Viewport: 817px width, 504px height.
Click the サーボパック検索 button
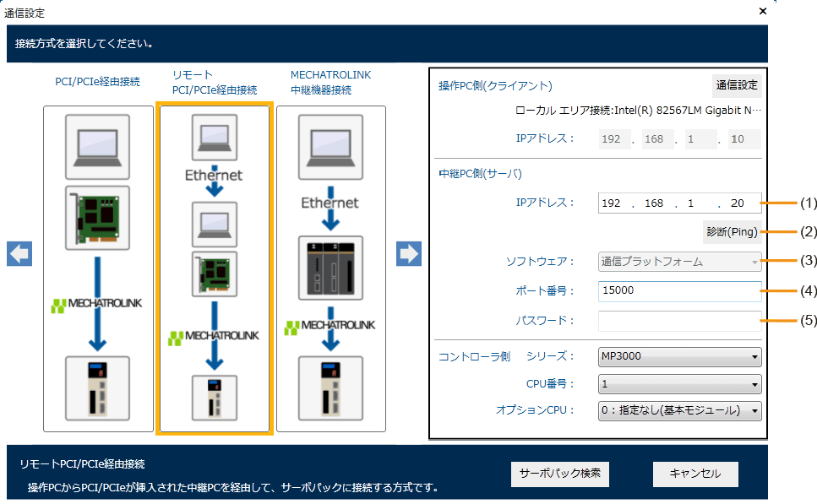(x=559, y=474)
